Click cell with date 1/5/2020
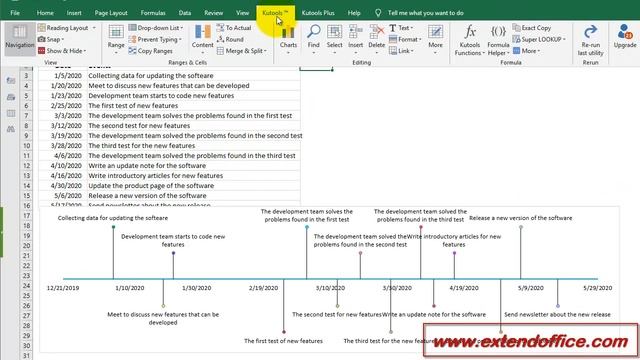 (63, 76)
